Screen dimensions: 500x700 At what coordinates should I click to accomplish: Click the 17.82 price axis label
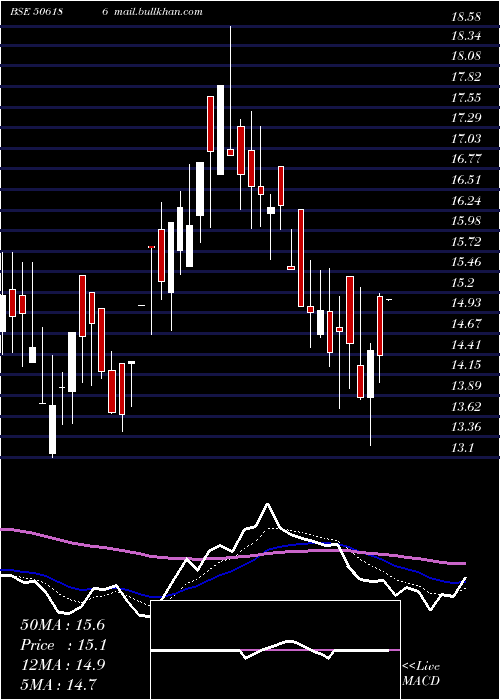tap(466, 77)
